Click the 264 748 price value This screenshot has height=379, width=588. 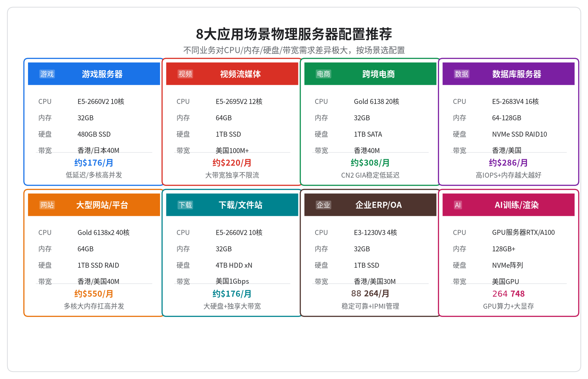508,294
